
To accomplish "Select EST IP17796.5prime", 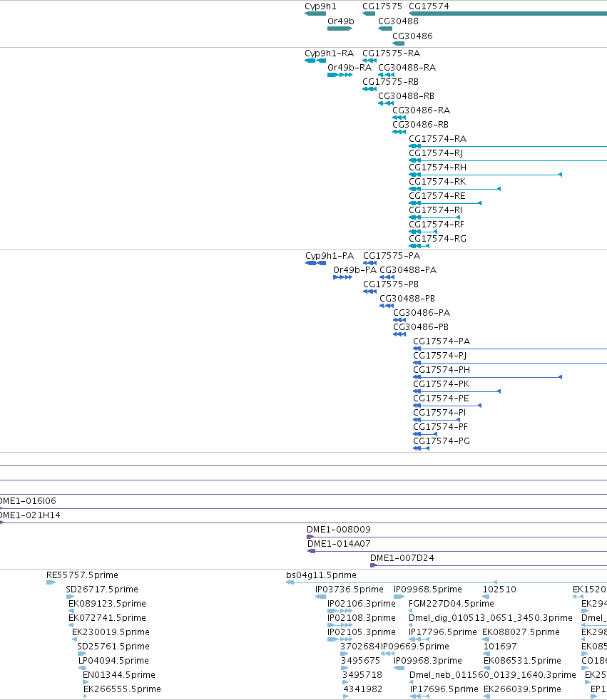I will coord(443,632).
